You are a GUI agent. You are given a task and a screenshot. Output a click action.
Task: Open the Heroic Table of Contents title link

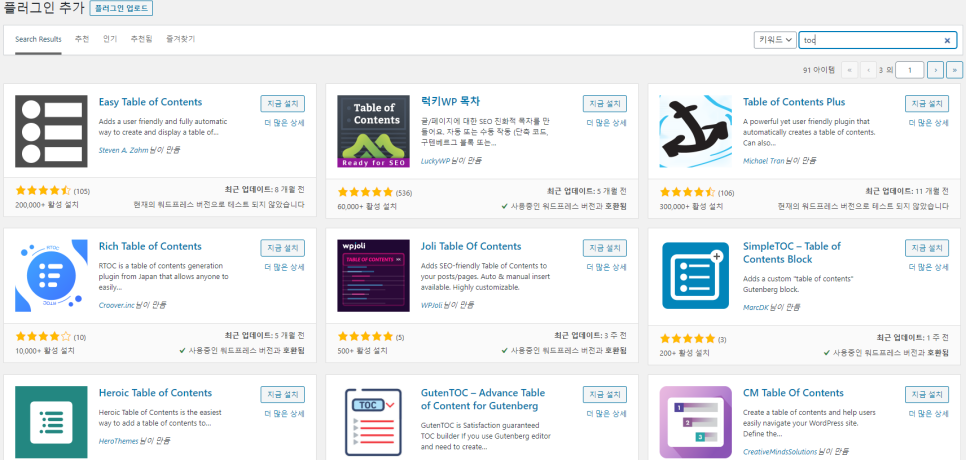(x=155, y=393)
